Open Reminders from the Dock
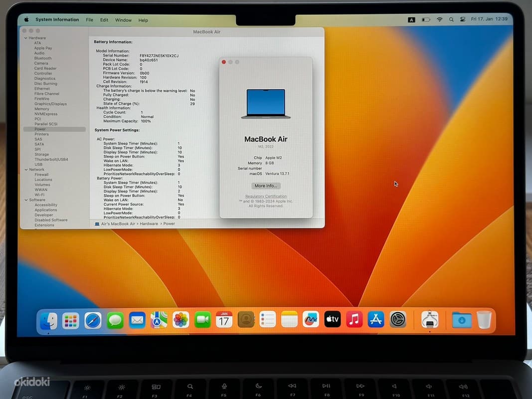Screen dimensions: 532x399 tap(268, 320)
